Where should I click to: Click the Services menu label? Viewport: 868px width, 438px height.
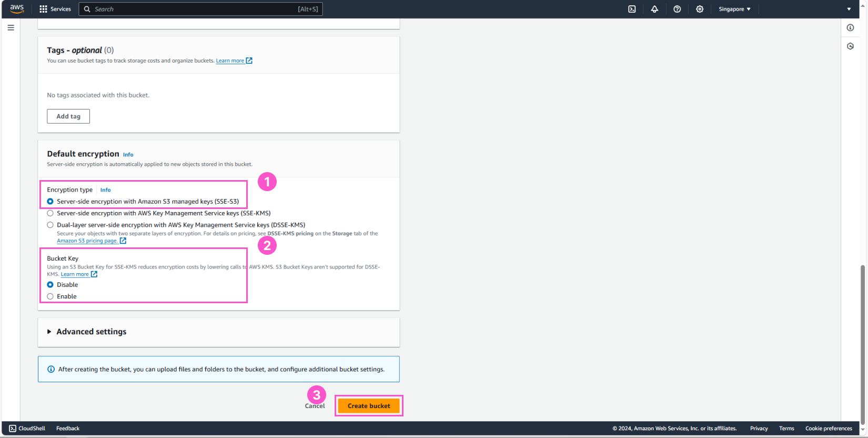click(x=60, y=9)
